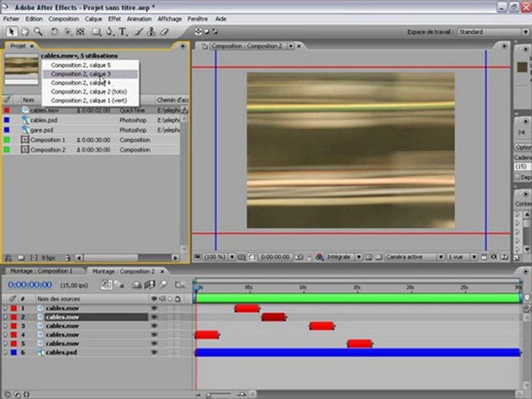
Task: Select the Hand tool
Action: [x=25, y=32]
